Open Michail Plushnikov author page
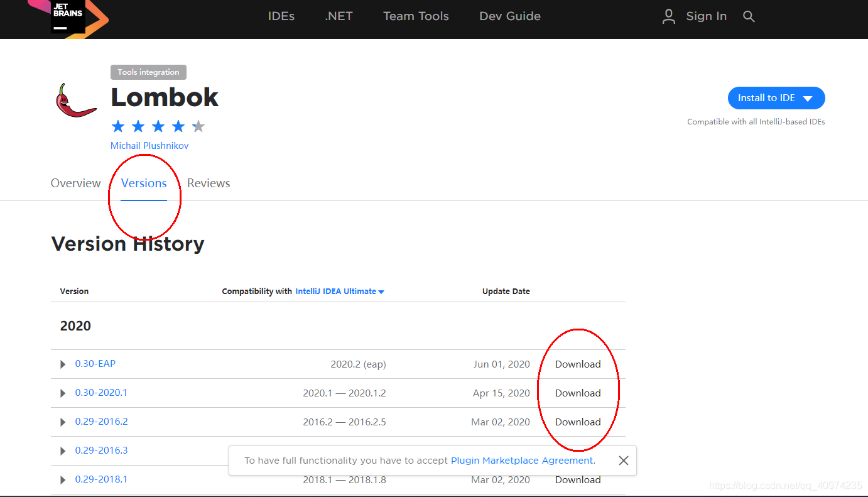Screen dimensions: 868x497 (149, 146)
